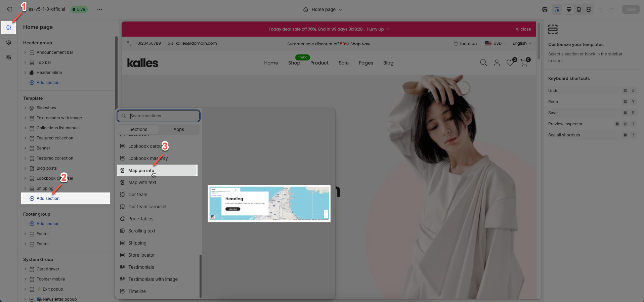Image resolution: width=644 pixels, height=302 pixels.
Task: Switch to desktop preview icon
Action: [569, 9]
